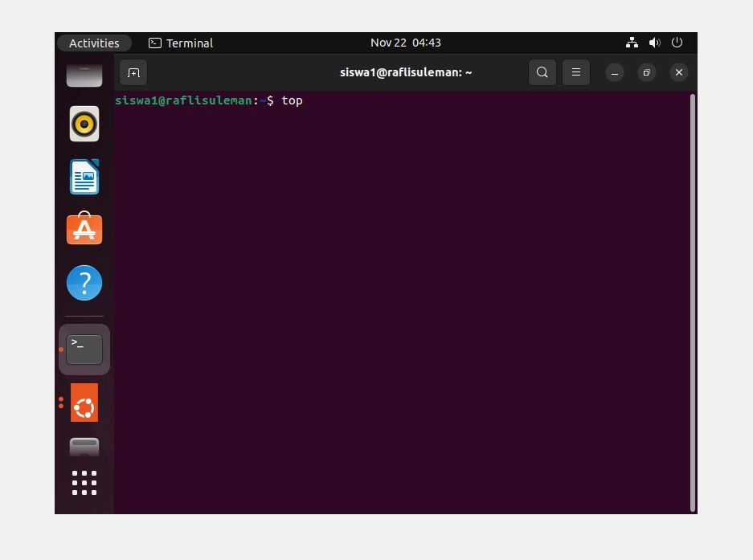The width and height of the screenshot is (753, 560).
Task: Click the window title siswa1@raflisuleman: ~
Action: pyautogui.click(x=406, y=72)
